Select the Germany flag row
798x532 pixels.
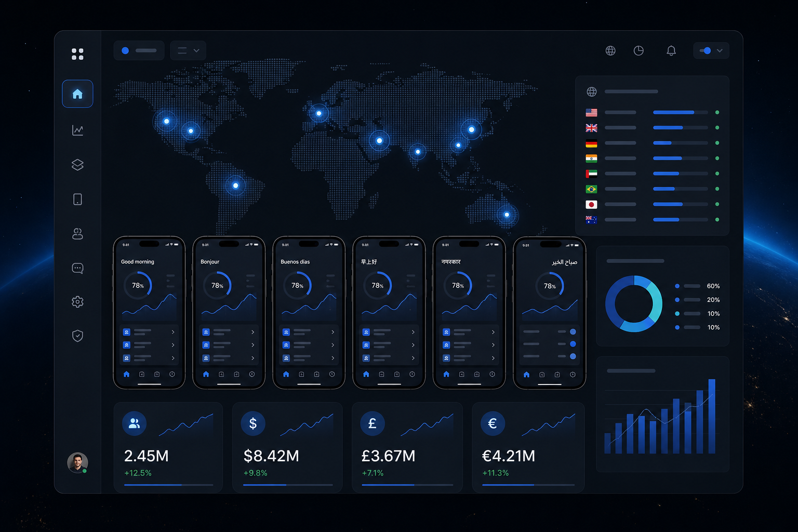coord(653,143)
